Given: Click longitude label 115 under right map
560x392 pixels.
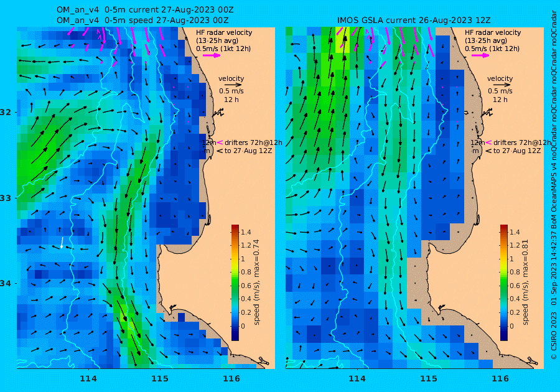Looking at the screenshot, I should tap(429, 378).
